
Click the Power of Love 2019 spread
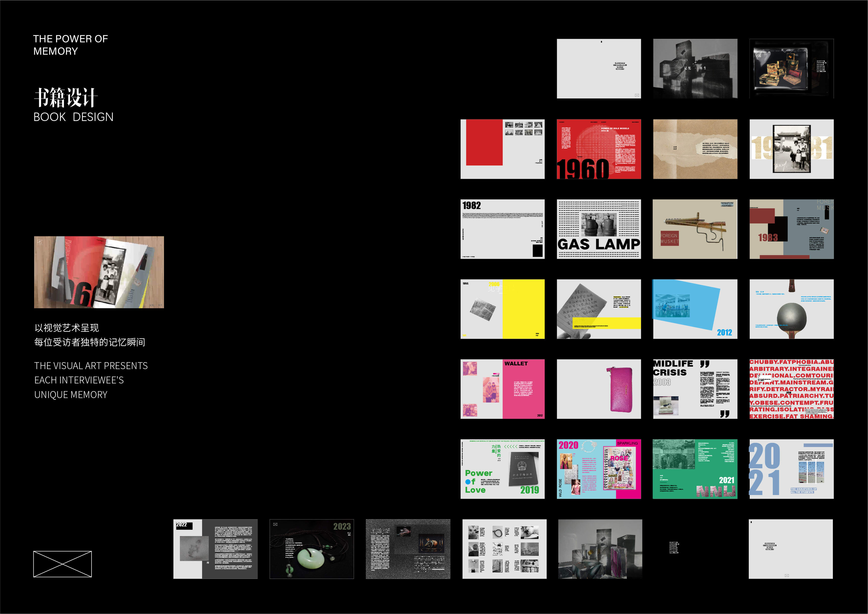pyautogui.click(x=502, y=469)
